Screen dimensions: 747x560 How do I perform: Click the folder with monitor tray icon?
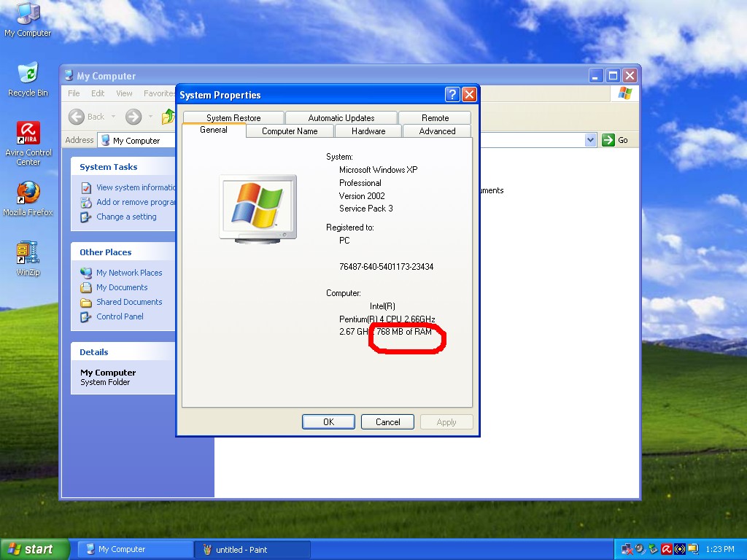pyautogui.click(x=692, y=549)
